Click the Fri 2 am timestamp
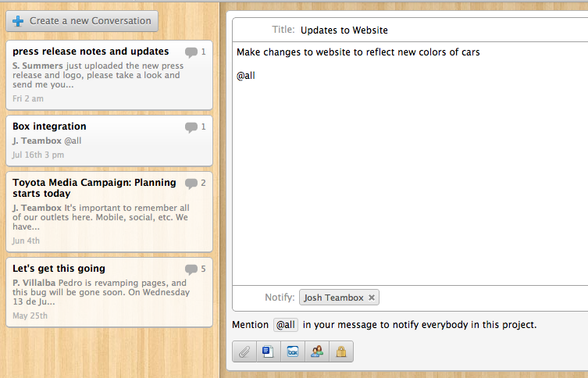This screenshot has height=378, width=588. pyautogui.click(x=28, y=98)
